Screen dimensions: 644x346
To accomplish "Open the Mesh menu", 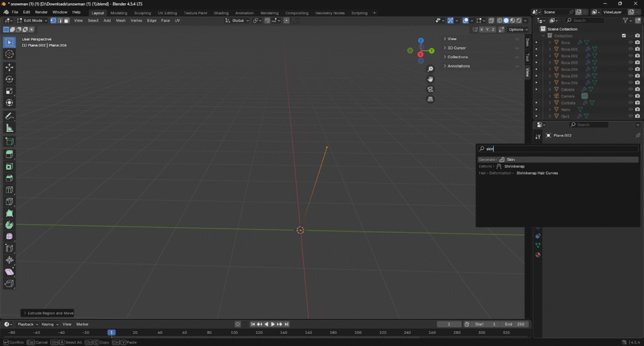I will coord(121,21).
